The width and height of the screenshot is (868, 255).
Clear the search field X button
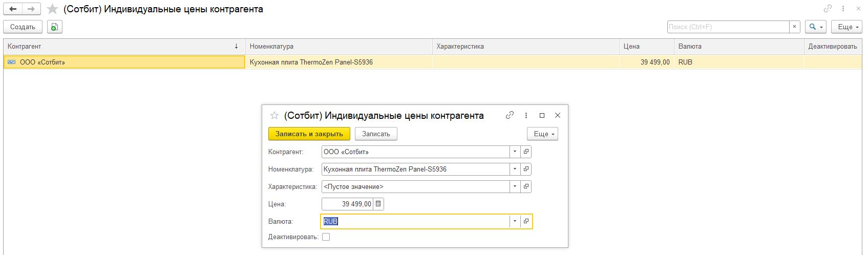[x=795, y=27]
